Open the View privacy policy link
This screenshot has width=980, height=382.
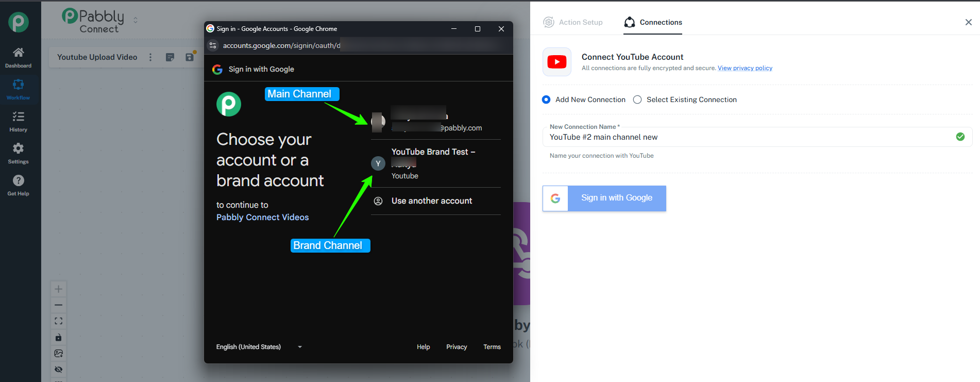coord(745,68)
